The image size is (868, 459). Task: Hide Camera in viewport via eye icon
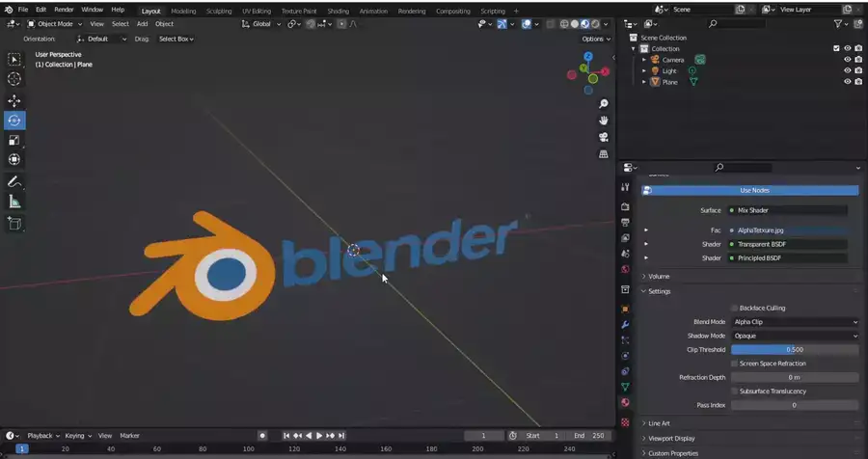coord(847,60)
